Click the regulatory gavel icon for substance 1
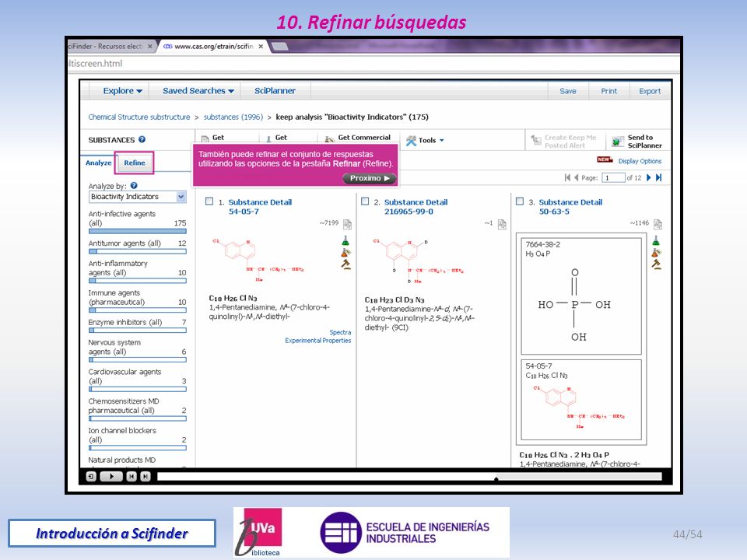 pos(345,264)
